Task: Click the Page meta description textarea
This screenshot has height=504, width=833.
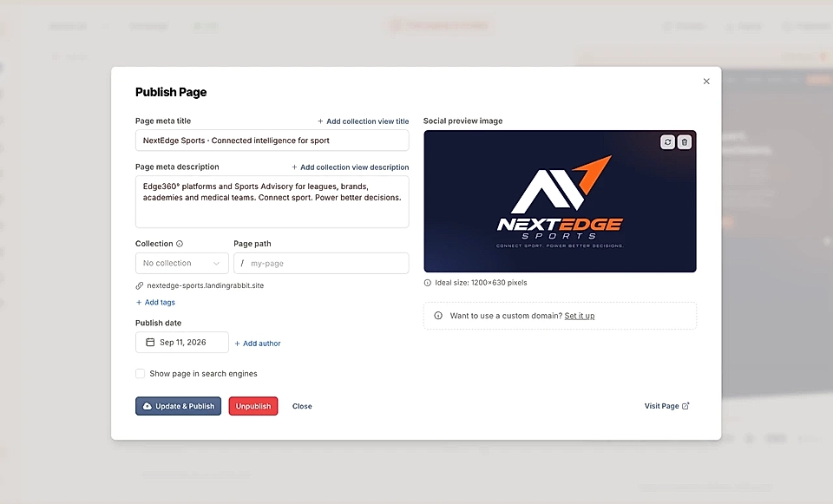Action: [x=272, y=202]
